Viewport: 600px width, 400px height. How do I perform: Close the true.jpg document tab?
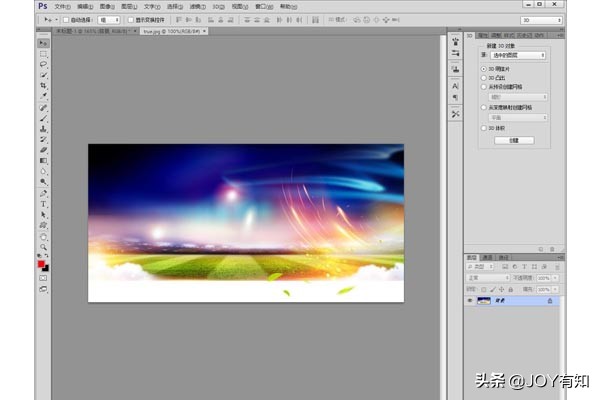(x=204, y=31)
